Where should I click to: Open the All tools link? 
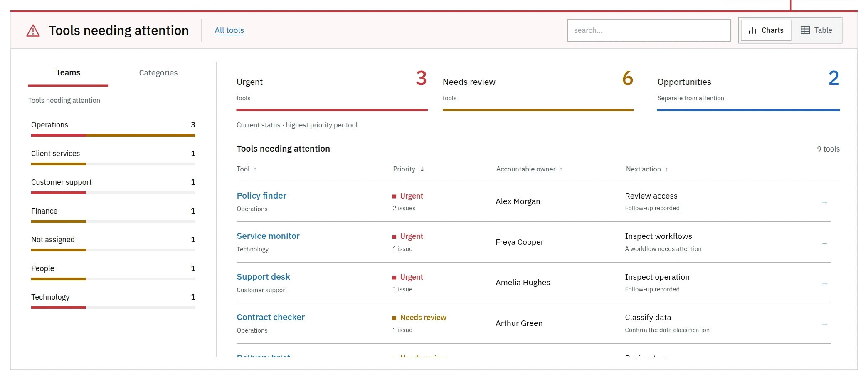point(229,30)
